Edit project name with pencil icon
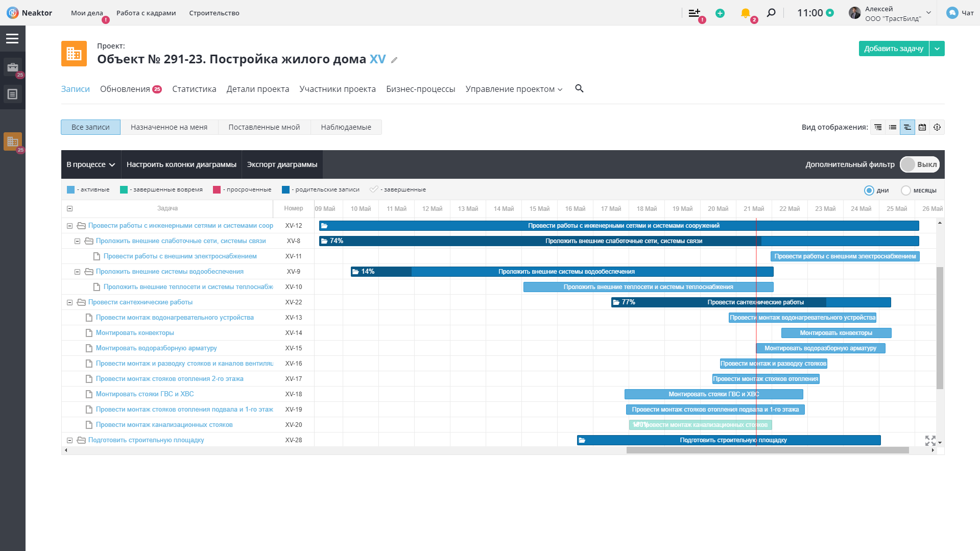980x551 pixels. coord(394,60)
